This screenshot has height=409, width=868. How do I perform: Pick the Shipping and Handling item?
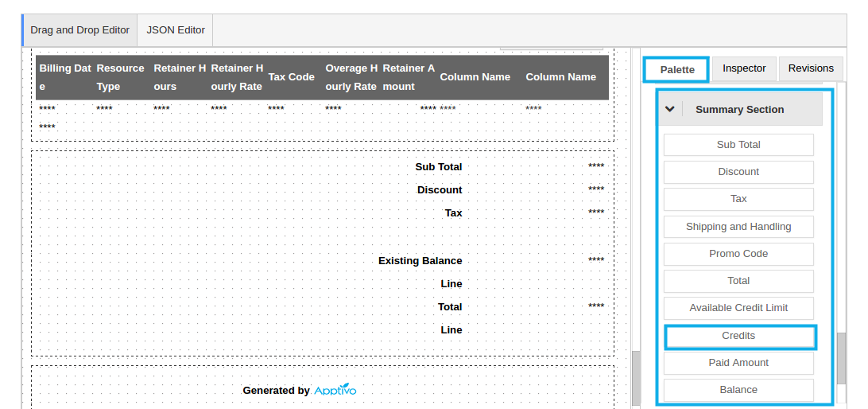[x=738, y=227]
